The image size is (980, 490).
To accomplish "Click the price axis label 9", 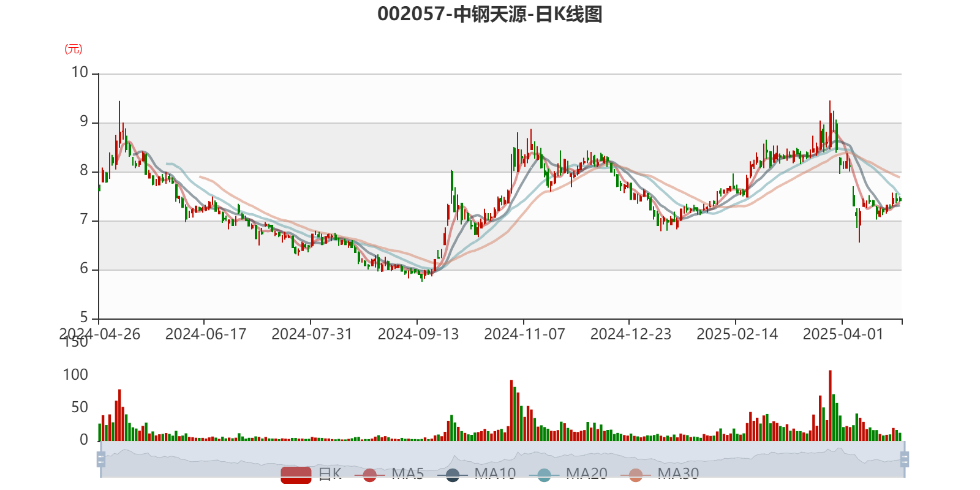I will (x=84, y=121).
